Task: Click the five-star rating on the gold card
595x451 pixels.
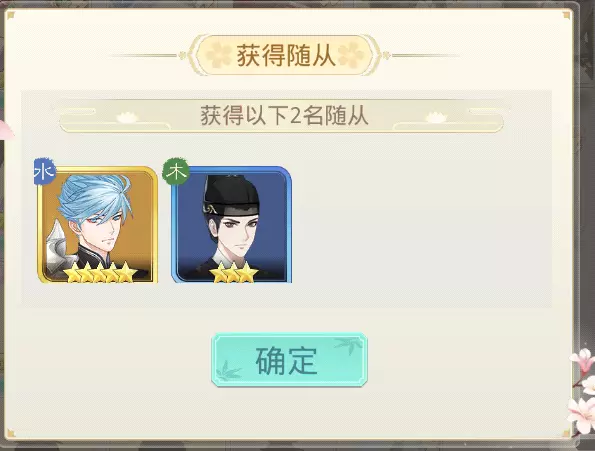Action: 100,273
